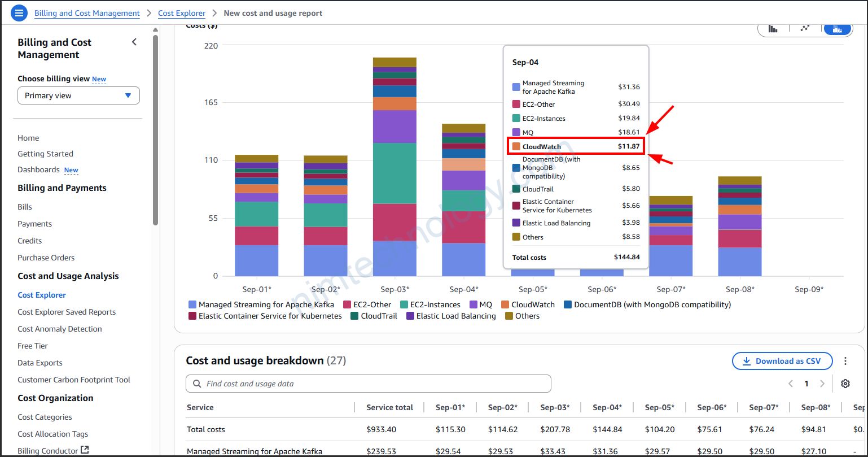Switch chart to line chart view
Viewport: 868px width, 457px height.
805,28
